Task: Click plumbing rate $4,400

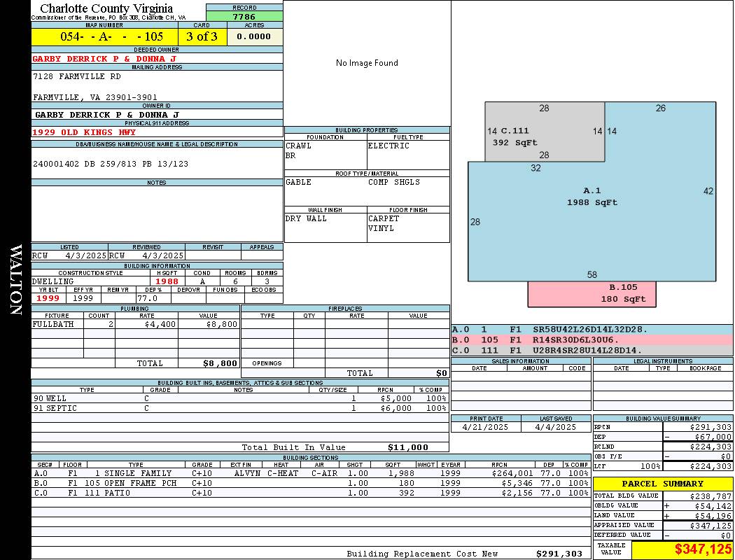Action: [160, 324]
